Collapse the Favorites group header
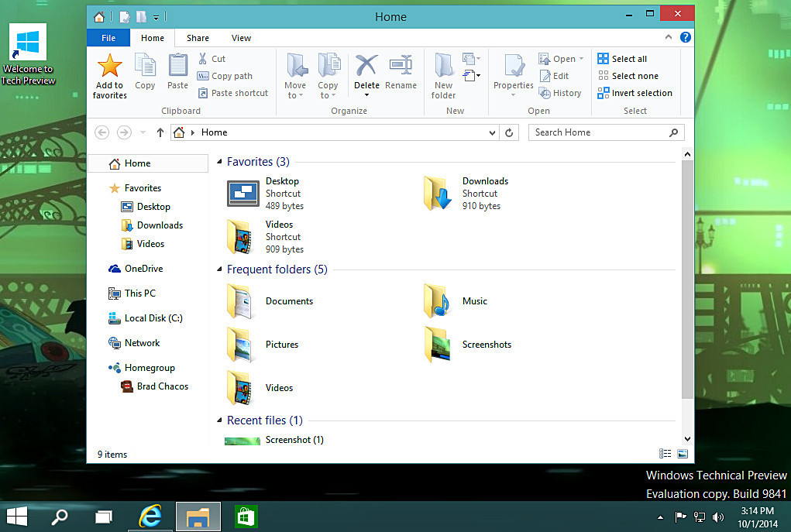Image resolution: width=791 pixels, height=532 pixels. tap(220, 162)
